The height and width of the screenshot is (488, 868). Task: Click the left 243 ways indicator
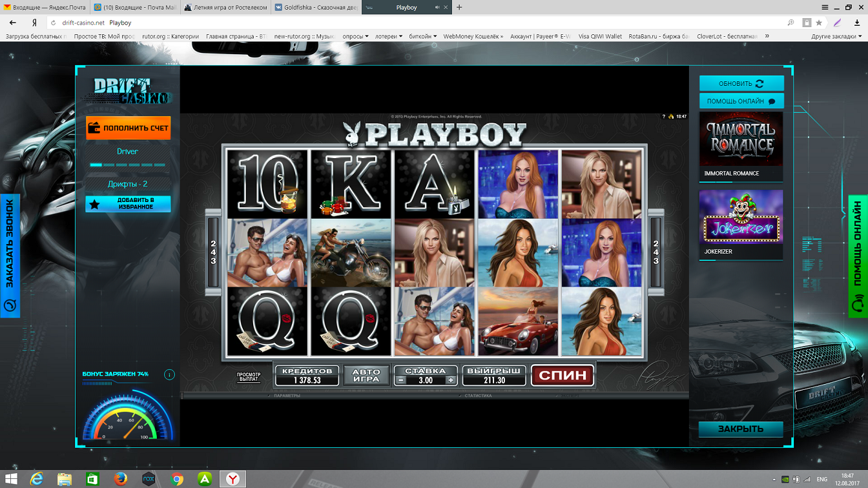213,252
